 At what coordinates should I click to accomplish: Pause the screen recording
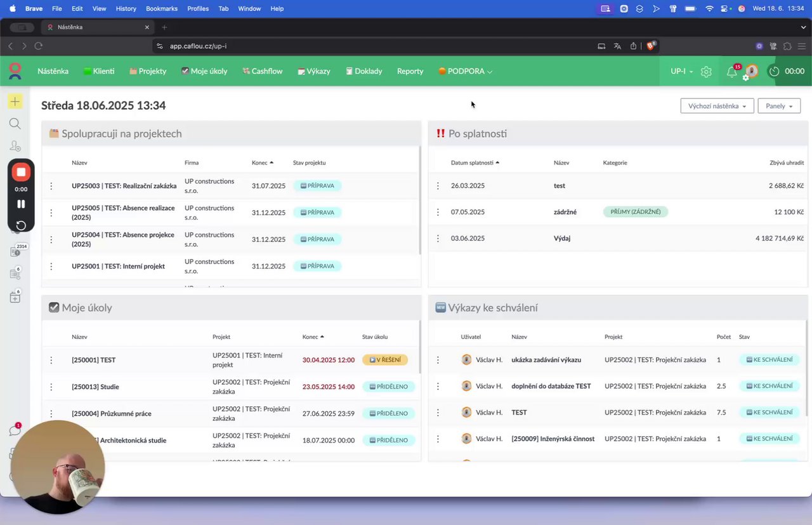tap(21, 204)
